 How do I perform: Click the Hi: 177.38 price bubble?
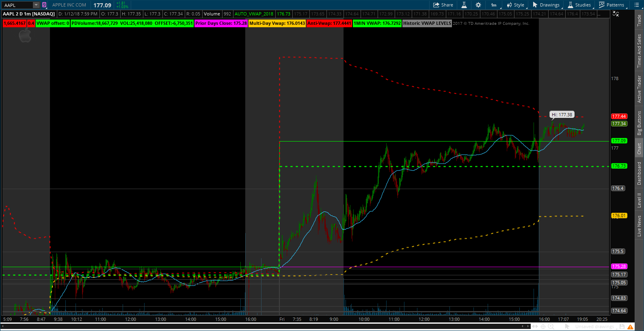(x=562, y=115)
